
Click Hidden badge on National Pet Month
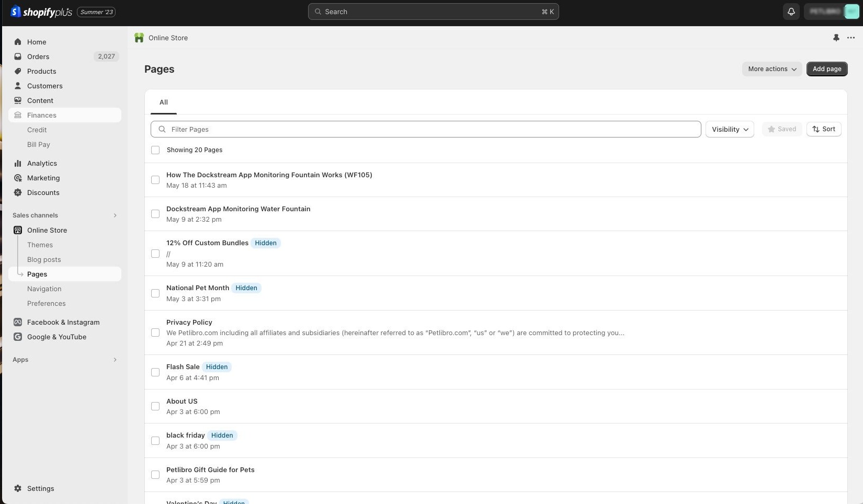click(246, 288)
